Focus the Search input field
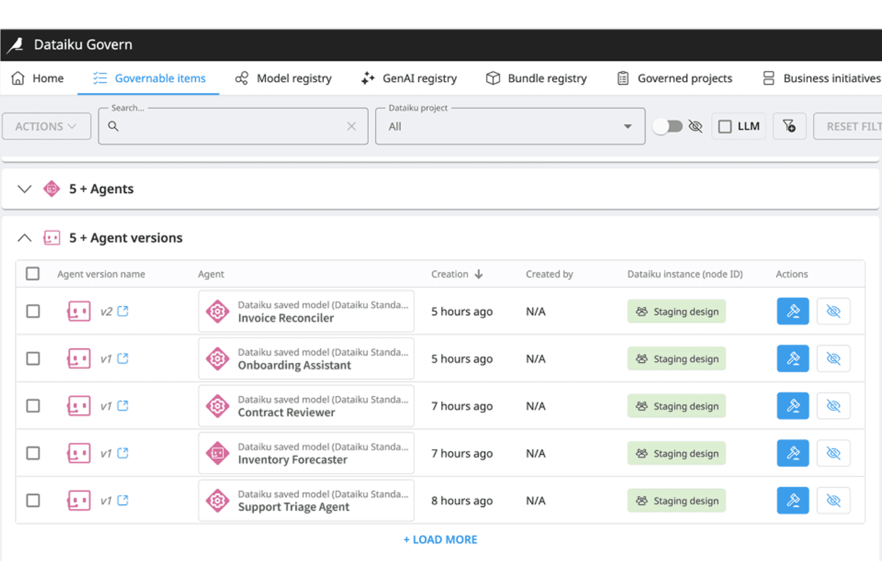 pyautogui.click(x=232, y=126)
